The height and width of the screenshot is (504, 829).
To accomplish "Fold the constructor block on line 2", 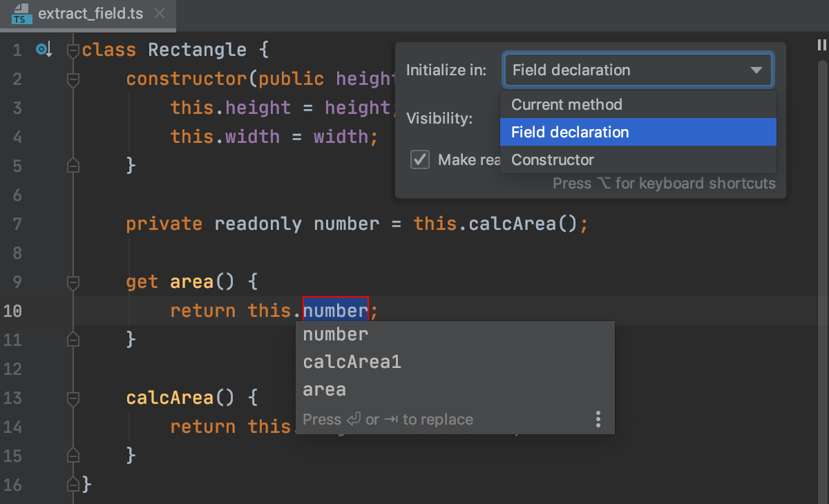I will (x=73, y=79).
